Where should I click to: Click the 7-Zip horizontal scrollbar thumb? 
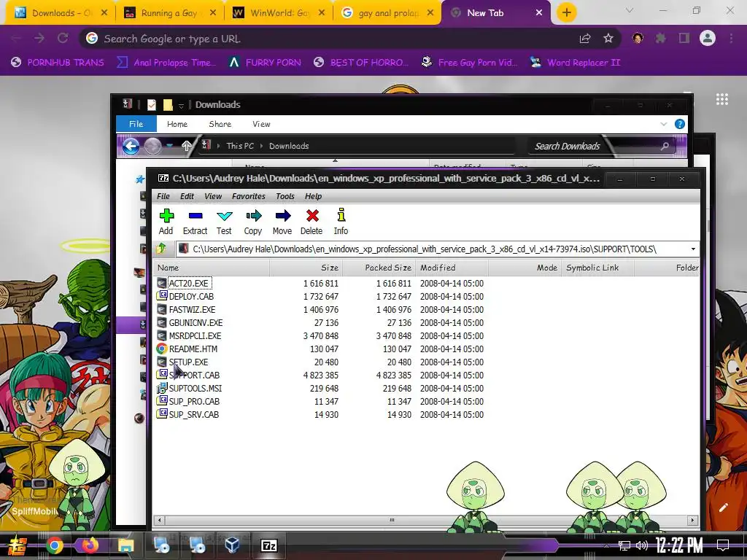tap(392, 520)
